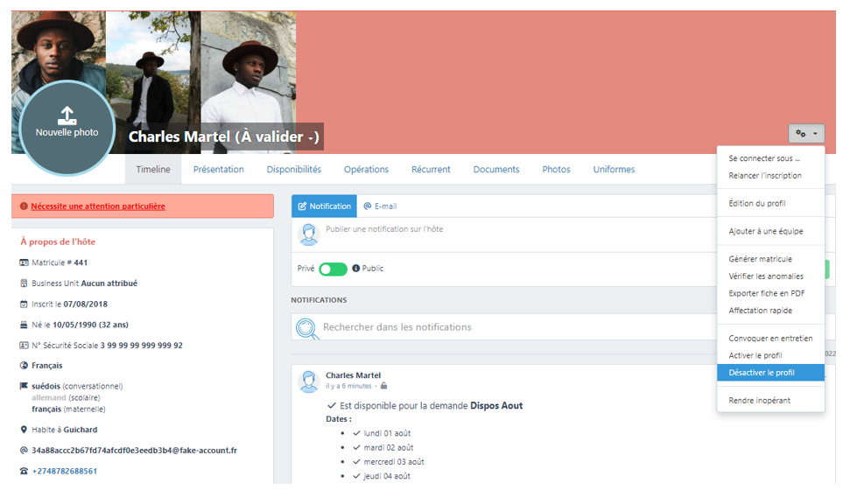Select Se connecter sous ... menu entry
This screenshot has height=504, width=843.
pos(764,158)
